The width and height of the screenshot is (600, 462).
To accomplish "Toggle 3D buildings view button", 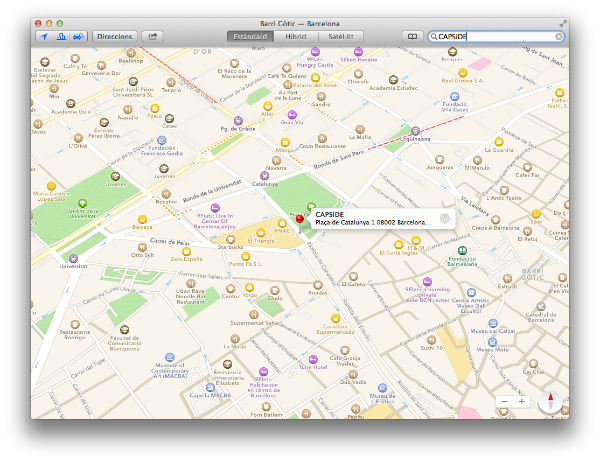I will 61,36.
